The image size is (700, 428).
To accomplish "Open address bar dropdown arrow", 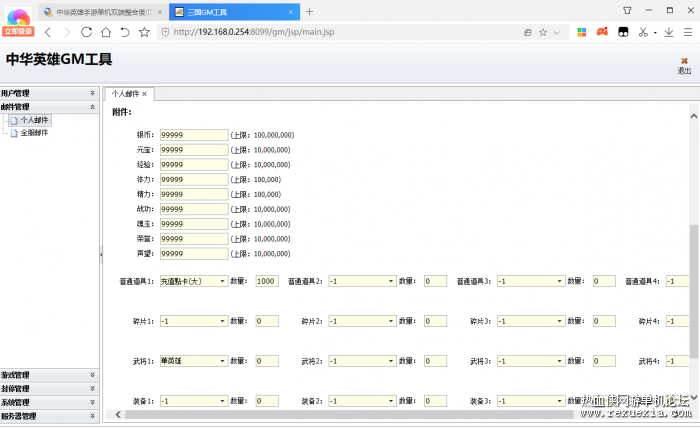I will pos(556,32).
